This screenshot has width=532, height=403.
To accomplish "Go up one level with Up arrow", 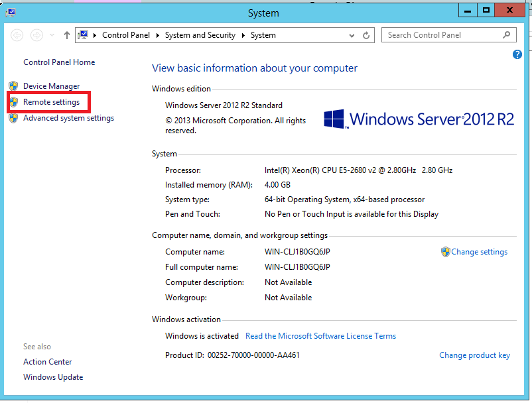I will (x=67, y=35).
